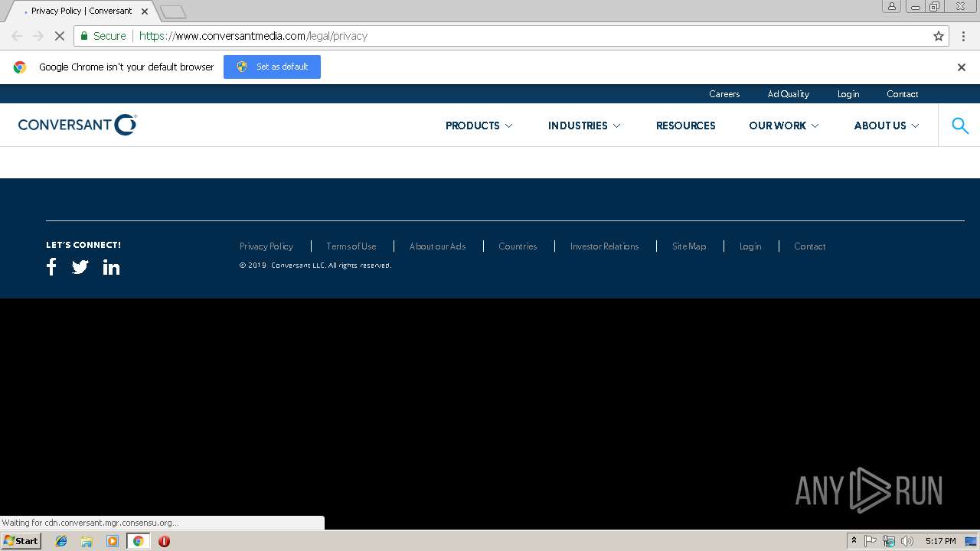
Task: Open Site Map footer link
Action: point(689,246)
